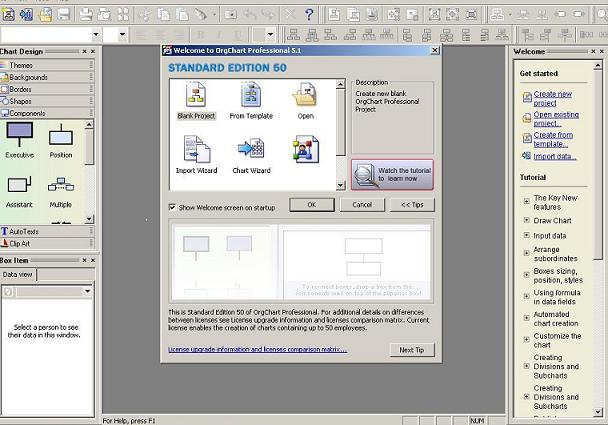Toggle Show Welcome screen on startup
This screenshot has height=425, width=608.
(x=172, y=207)
